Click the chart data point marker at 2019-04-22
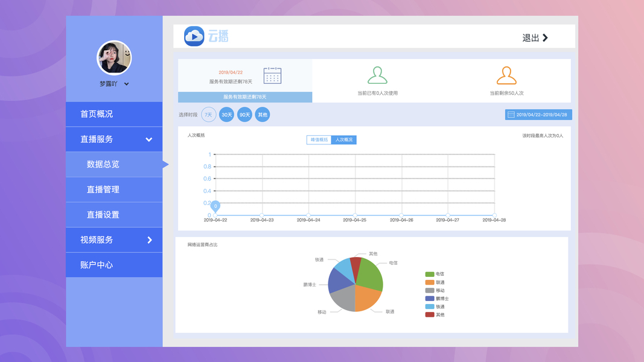 click(215, 206)
